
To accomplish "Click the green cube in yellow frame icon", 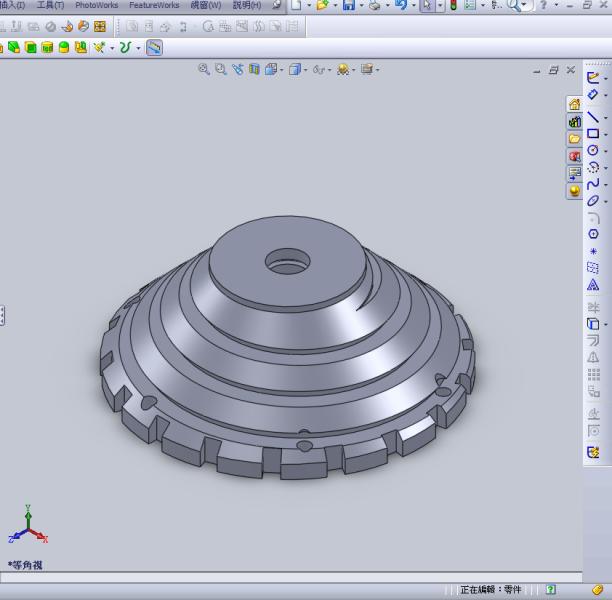I will [x=30, y=48].
